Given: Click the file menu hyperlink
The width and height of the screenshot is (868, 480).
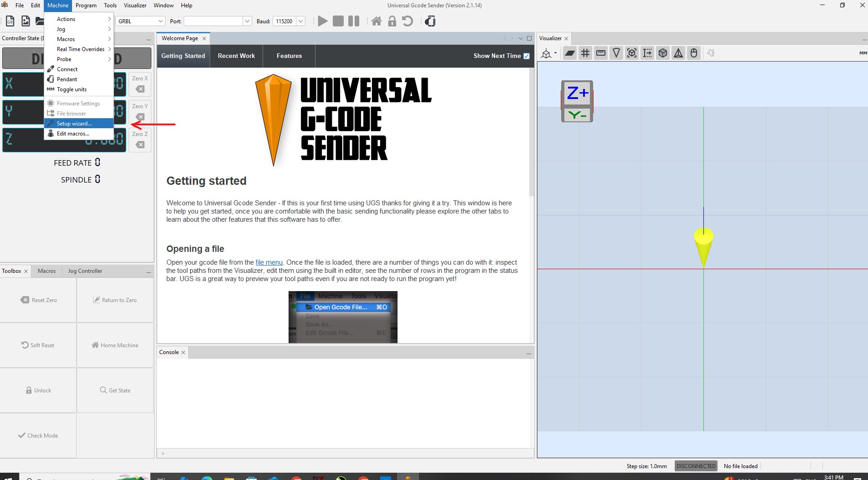Looking at the screenshot, I should click(269, 262).
